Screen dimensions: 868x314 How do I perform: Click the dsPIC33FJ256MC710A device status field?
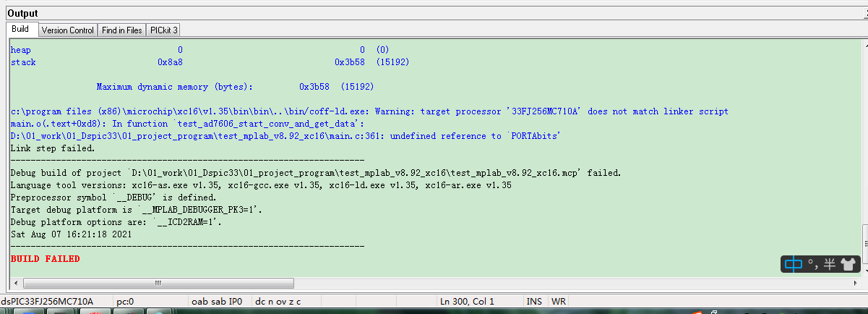click(x=48, y=301)
